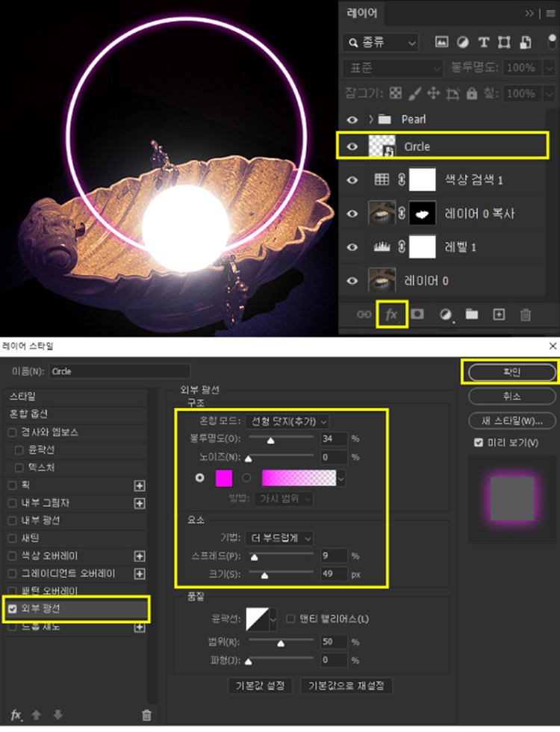Click the lock all padlock icon
Screen dimensions: 560x732
pos(472,93)
